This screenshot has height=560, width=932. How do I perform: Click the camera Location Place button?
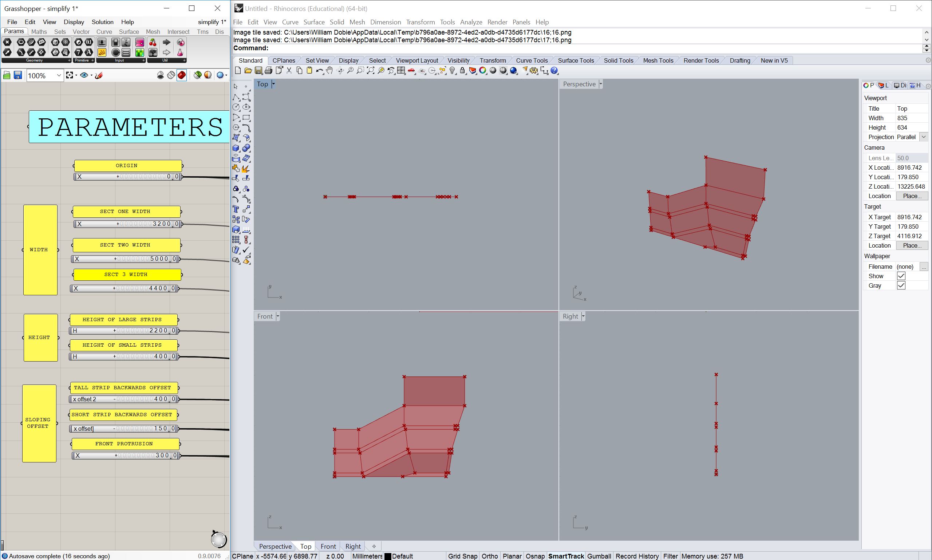912,196
